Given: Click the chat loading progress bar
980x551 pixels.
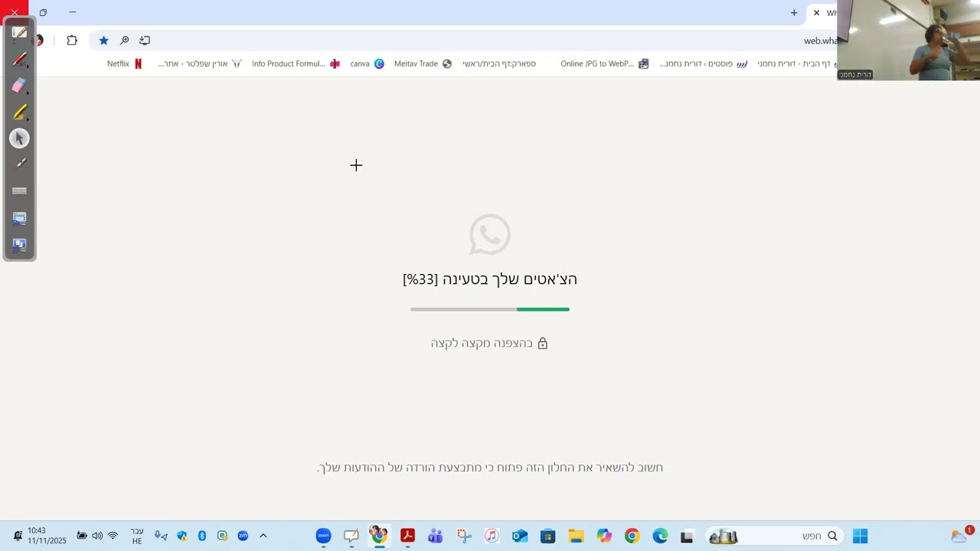Looking at the screenshot, I should (490, 309).
